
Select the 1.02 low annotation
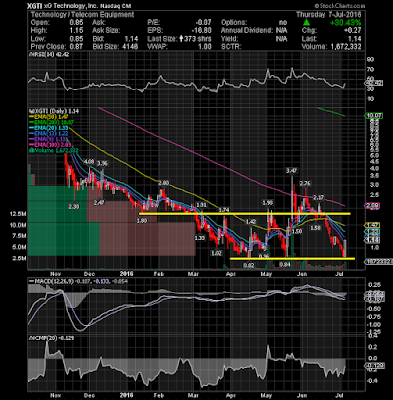click(x=216, y=253)
